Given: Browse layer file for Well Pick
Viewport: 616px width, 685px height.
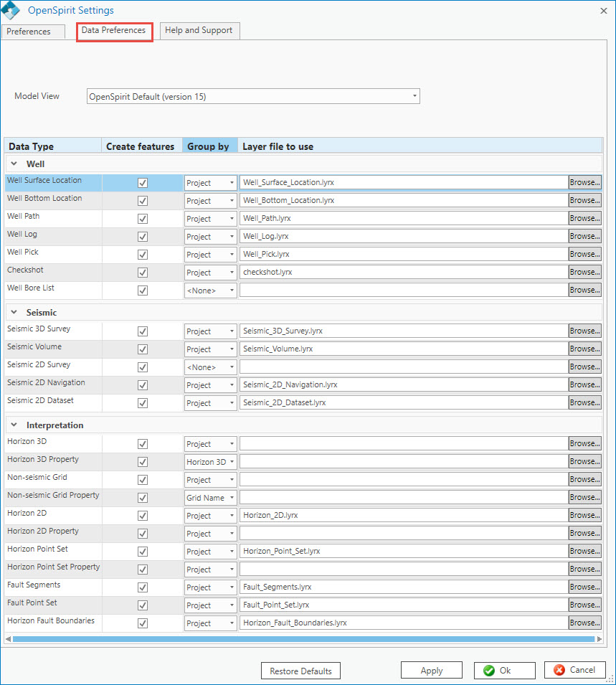Looking at the screenshot, I should coord(585,254).
